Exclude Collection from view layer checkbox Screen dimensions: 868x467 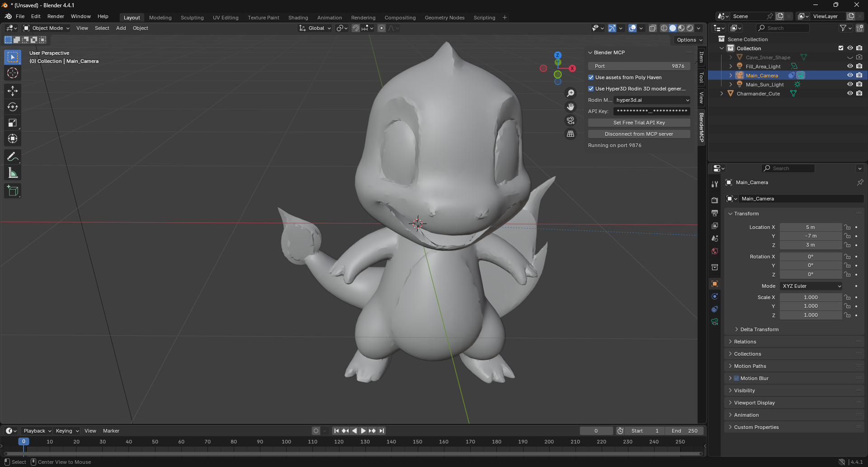[841, 48]
